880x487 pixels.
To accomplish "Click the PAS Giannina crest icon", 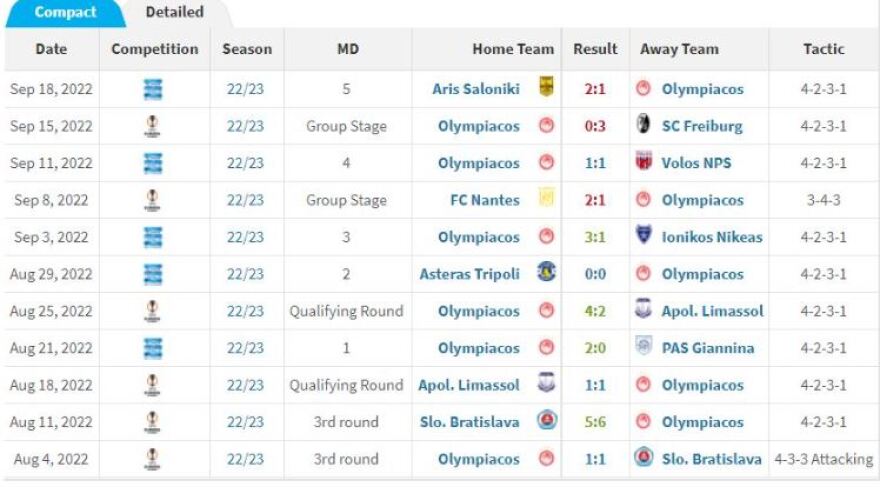I will (644, 348).
